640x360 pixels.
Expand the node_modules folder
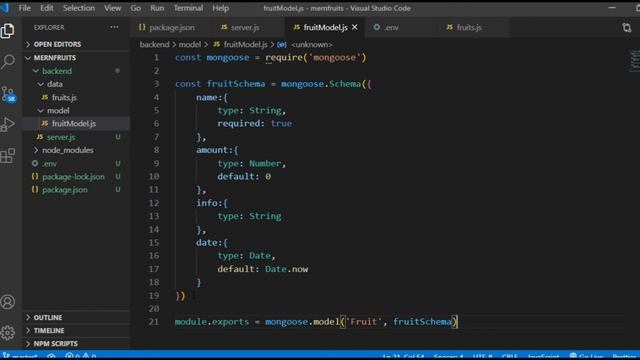[68, 150]
